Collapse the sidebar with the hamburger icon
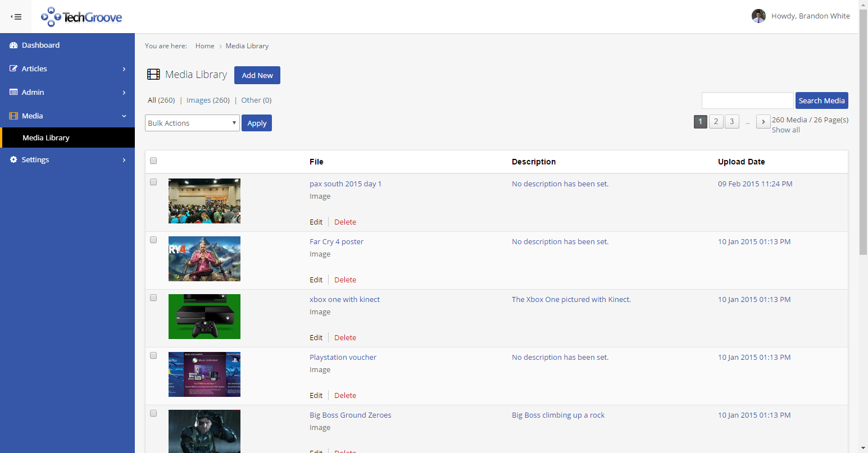Screen dimensions: 868x453 tap(16, 17)
